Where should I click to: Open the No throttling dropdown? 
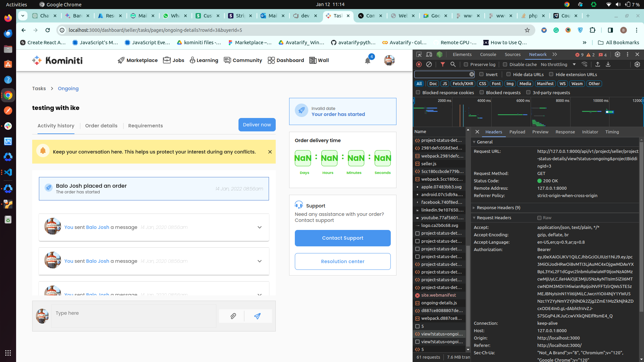tap(558, 64)
